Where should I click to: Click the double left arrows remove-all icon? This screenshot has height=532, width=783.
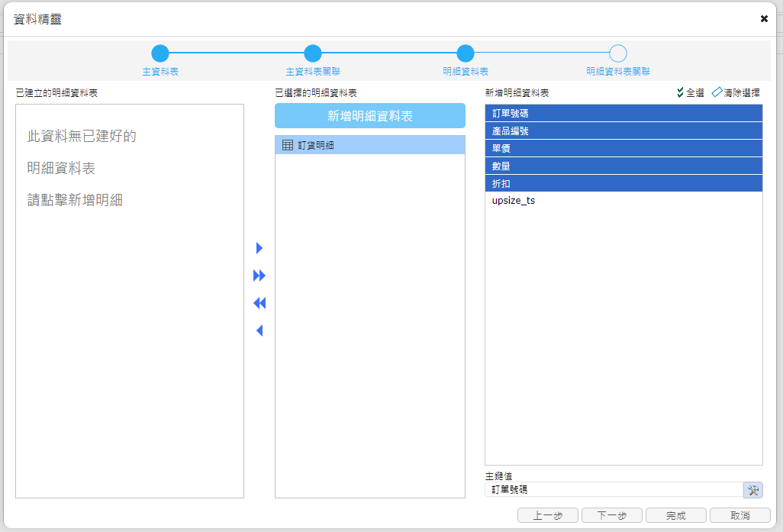tap(259, 303)
